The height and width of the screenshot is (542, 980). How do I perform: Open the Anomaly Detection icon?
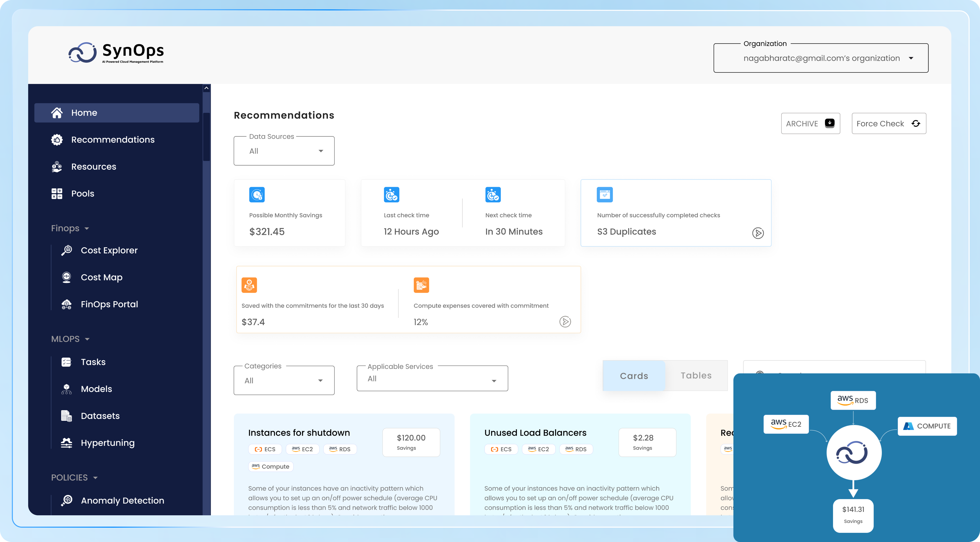coord(67,500)
